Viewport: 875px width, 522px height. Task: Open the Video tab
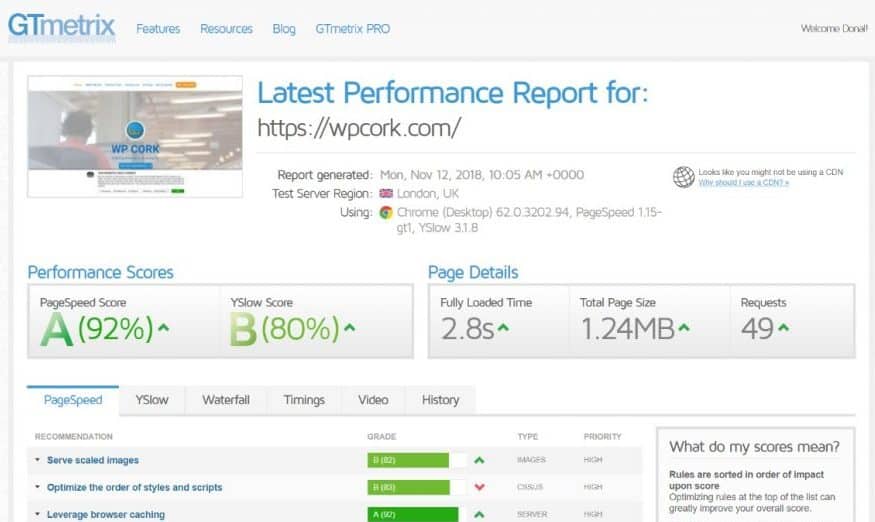[373, 400]
